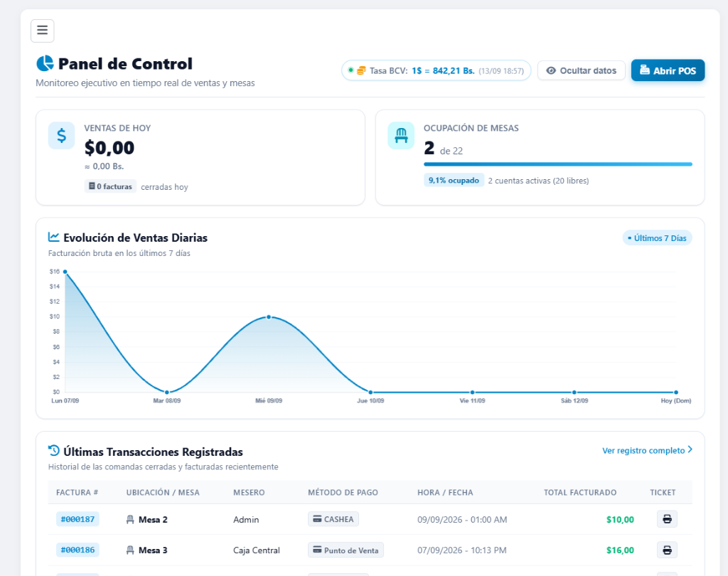Click the Hoy (Dom) data point on chart
The image size is (728, 576).
[x=676, y=393]
